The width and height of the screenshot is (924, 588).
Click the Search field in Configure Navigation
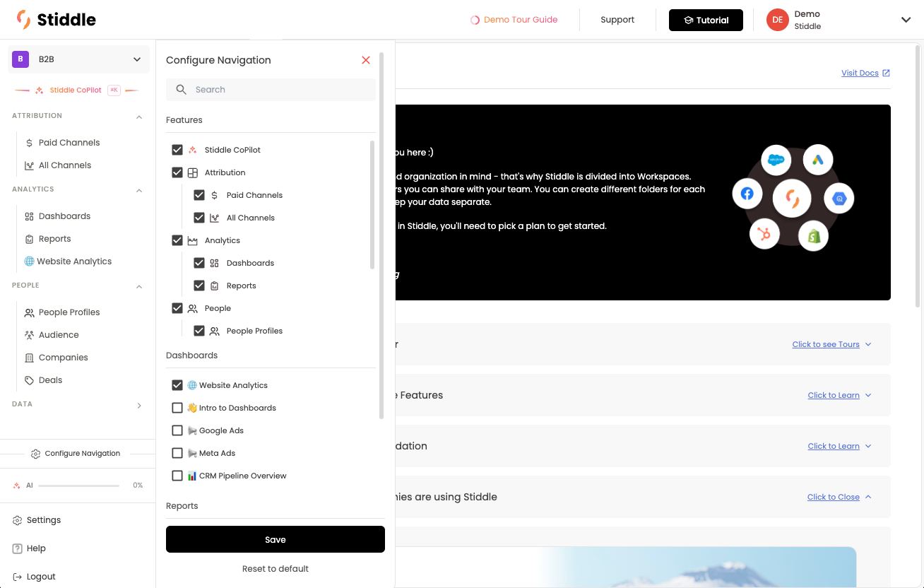coord(271,90)
